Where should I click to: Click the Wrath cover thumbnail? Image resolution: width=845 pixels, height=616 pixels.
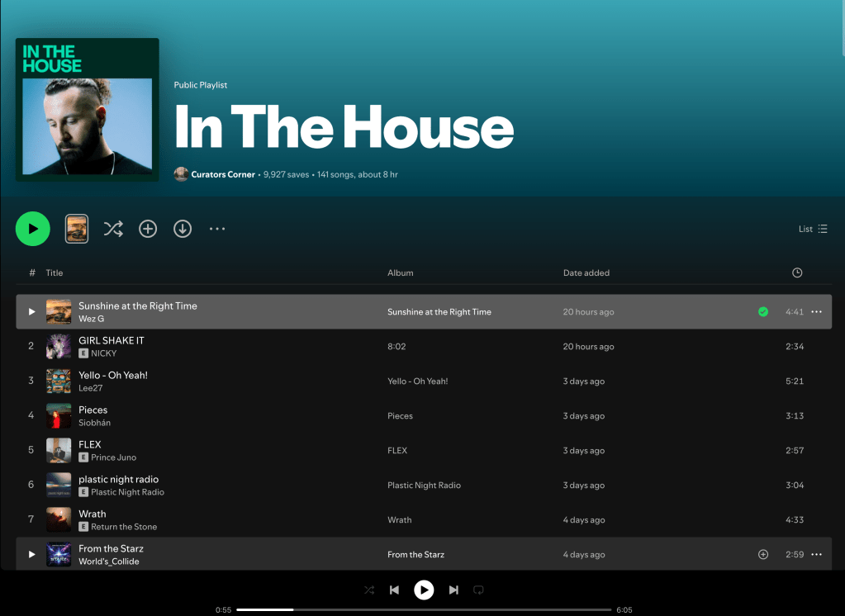coord(59,519)
